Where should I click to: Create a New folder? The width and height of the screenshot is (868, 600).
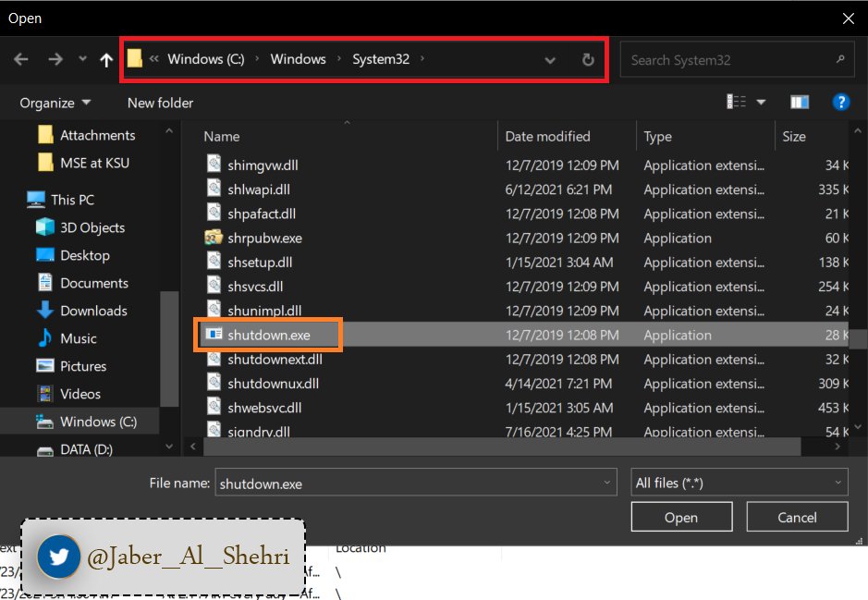point(161,103)
